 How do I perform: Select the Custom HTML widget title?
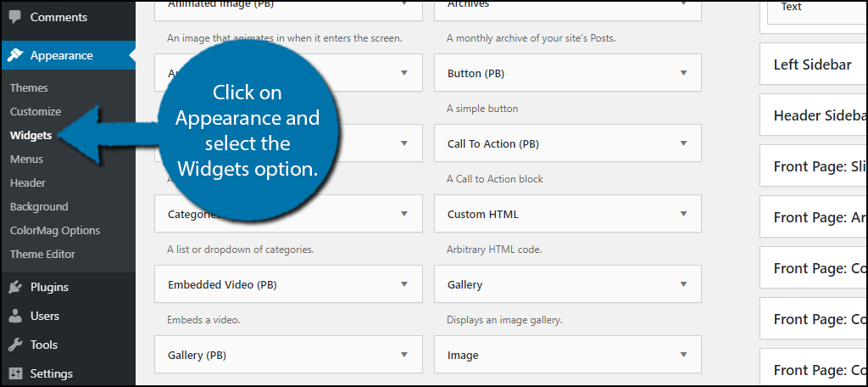[x=483, y=214]
